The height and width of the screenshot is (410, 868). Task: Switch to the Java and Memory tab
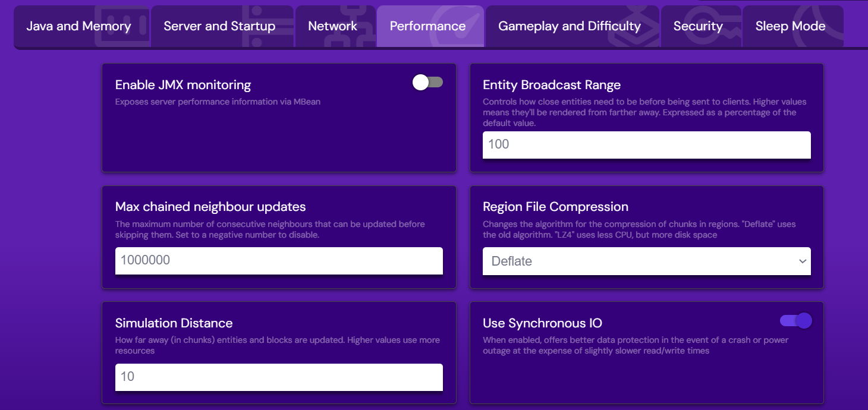point(78,26)
